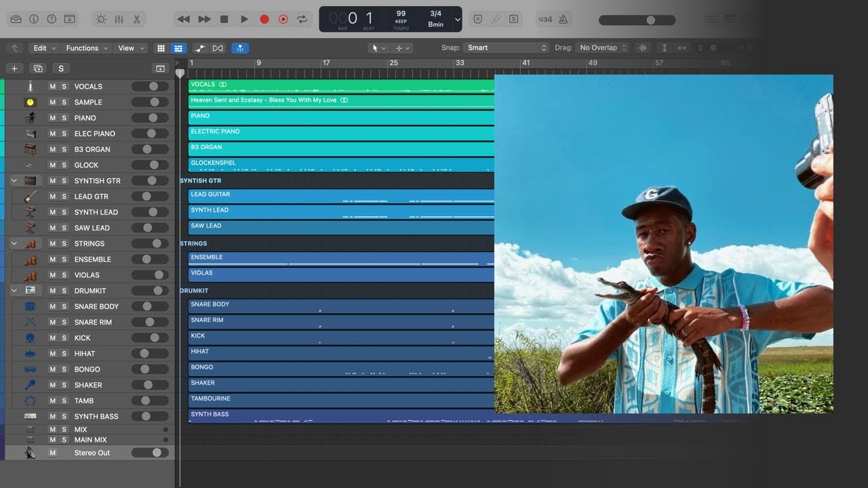The image size is (868, 488).
Task: Switch to the grid view icon
Action: pyautogui.click(x=161, y=48)
